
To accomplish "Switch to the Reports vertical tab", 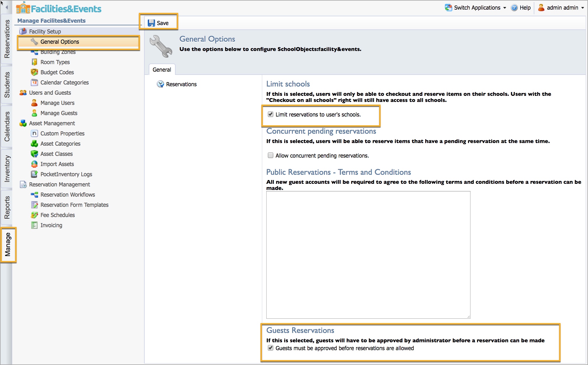I will 7,207.
